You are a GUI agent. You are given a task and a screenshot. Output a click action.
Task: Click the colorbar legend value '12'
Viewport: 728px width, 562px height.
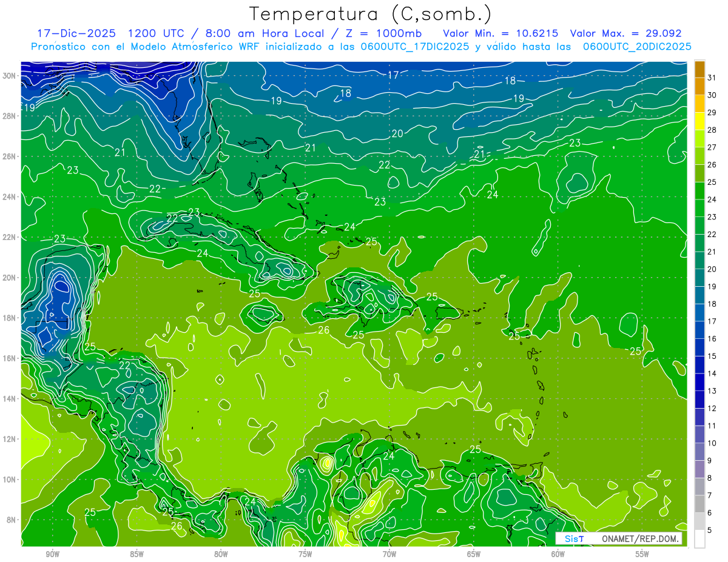pos(712,408)
